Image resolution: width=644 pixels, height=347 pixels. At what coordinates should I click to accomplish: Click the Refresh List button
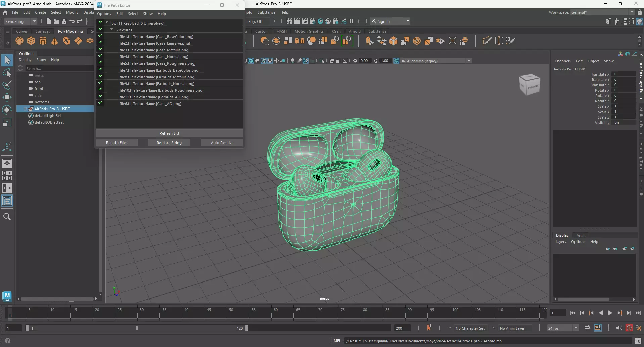(x=170, y=133)
